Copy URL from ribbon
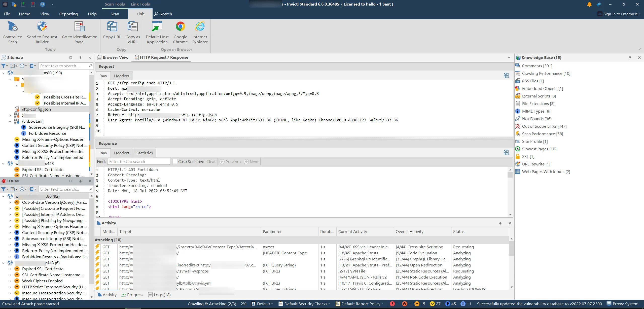 (112, 30)
